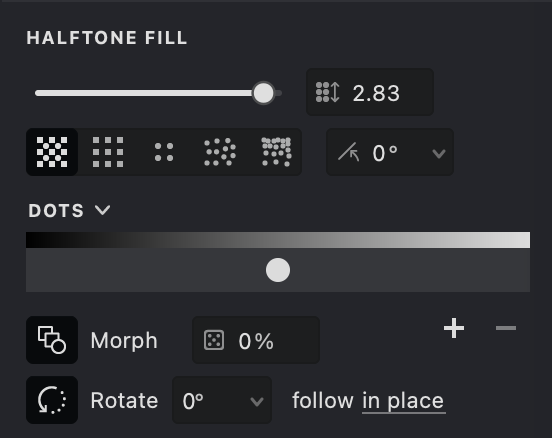Select the checkerboard halftone pattern
552x438 pixels.
point(52,152)
